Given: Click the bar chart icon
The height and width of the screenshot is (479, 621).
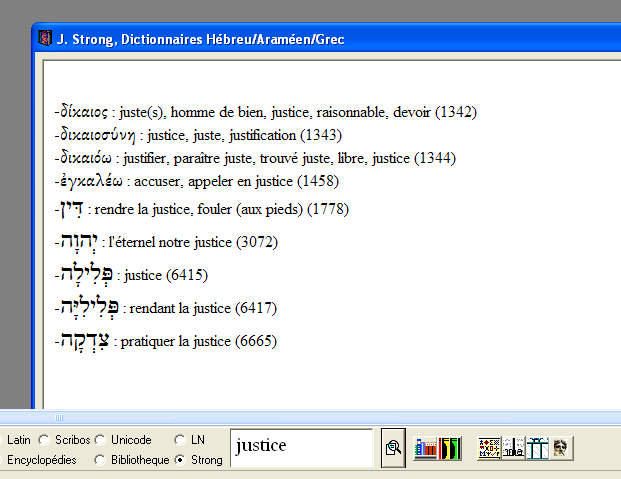Looking at the screenshot, I should click(x=513, y=448).
